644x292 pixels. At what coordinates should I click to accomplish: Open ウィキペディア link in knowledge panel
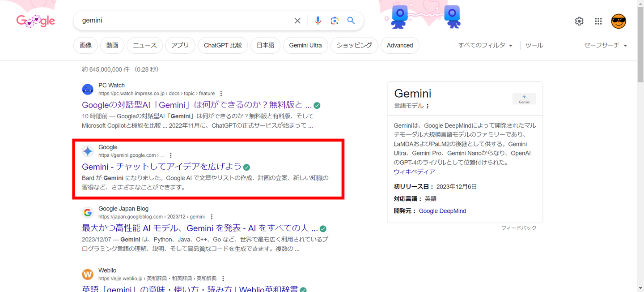point(414,172)
